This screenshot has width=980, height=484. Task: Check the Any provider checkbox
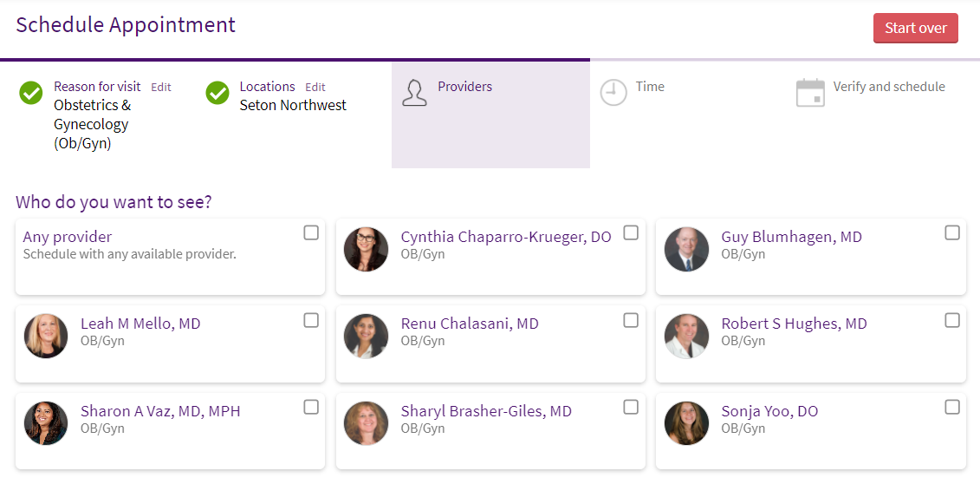310,233
